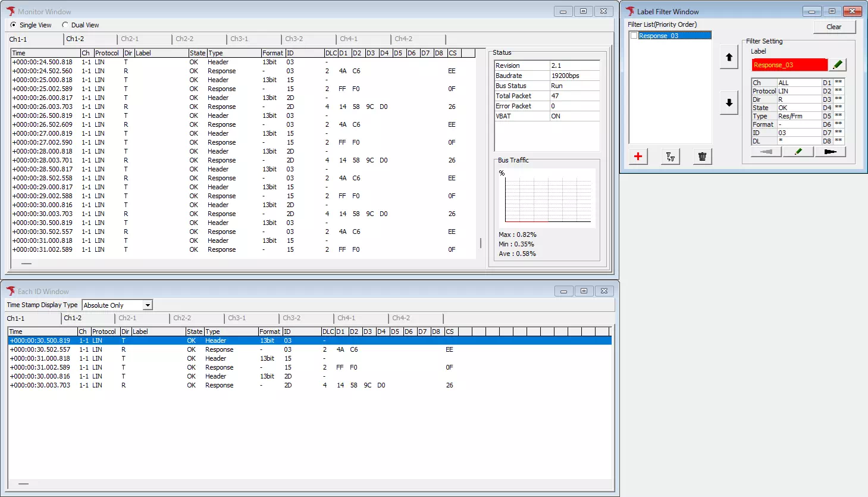Click the red Response_03 label color field
Image resolution: width=868 pixels, height=497 pixels.
(x=789, y=65)
